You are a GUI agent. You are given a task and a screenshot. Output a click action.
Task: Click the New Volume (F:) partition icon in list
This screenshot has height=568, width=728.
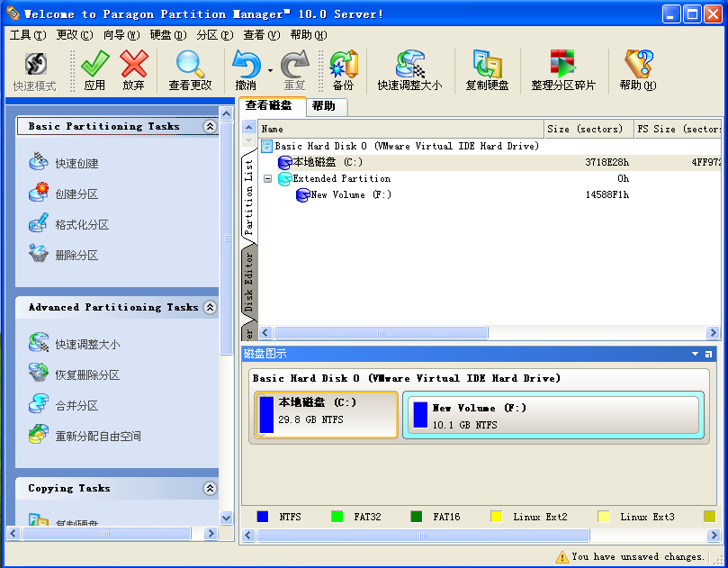302,195
